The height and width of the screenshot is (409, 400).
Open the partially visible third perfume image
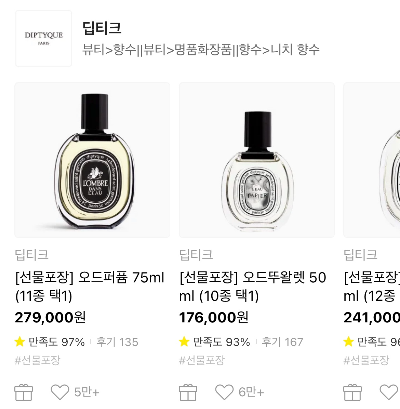[x=372, y=160]
